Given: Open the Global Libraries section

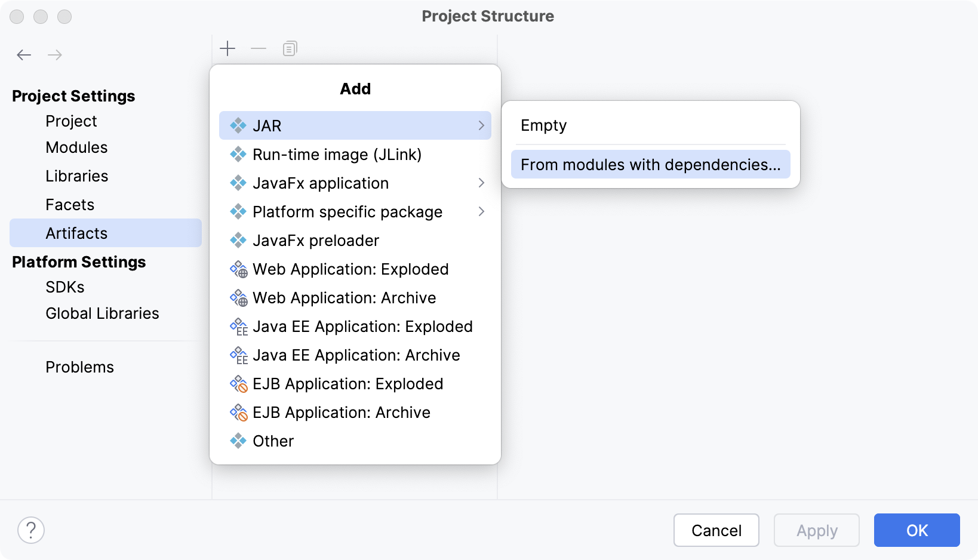Looking at the screenshot, I should (102, 313).
